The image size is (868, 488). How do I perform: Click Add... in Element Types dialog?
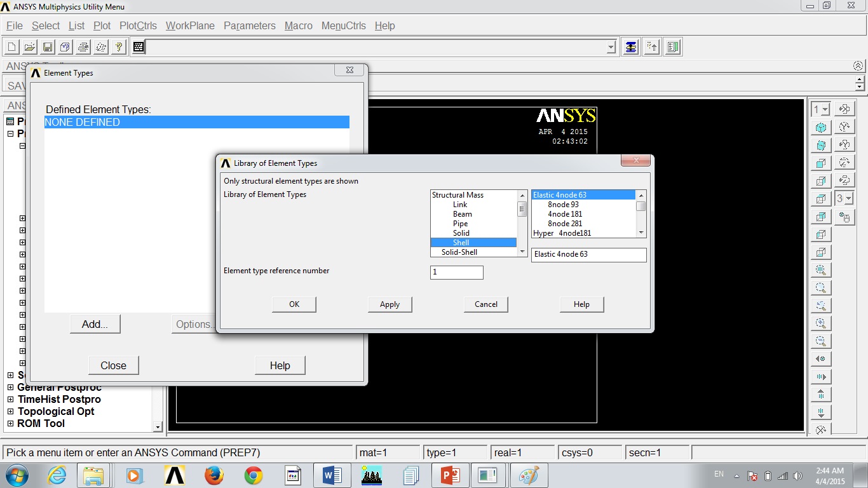(95, 324)
